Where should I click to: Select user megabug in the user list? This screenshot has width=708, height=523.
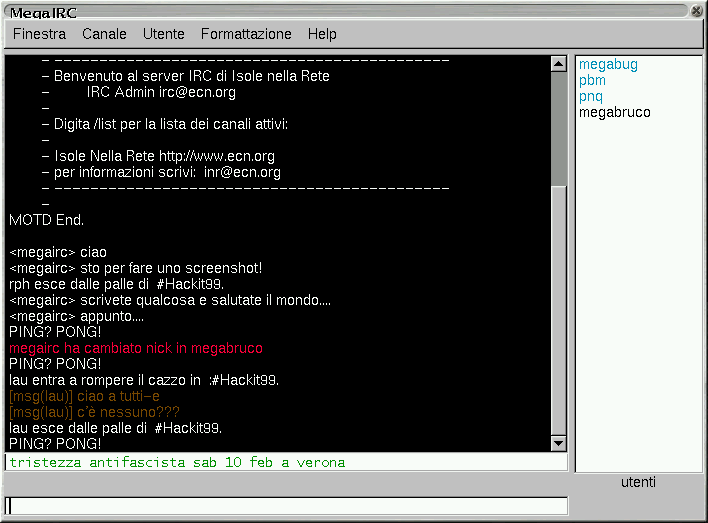pos(608,65)
